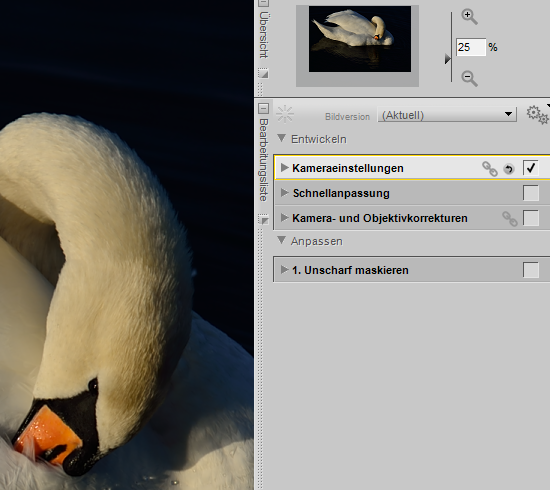Open the batch settings gear icon

(537, 115)
